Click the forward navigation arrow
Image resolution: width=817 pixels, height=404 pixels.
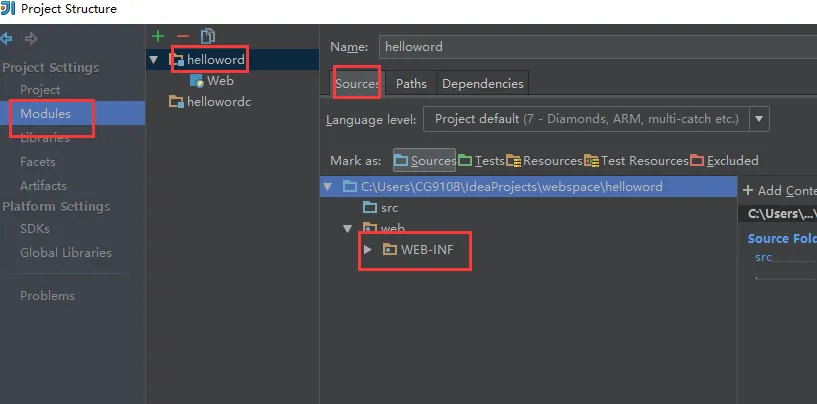(31, 39)
